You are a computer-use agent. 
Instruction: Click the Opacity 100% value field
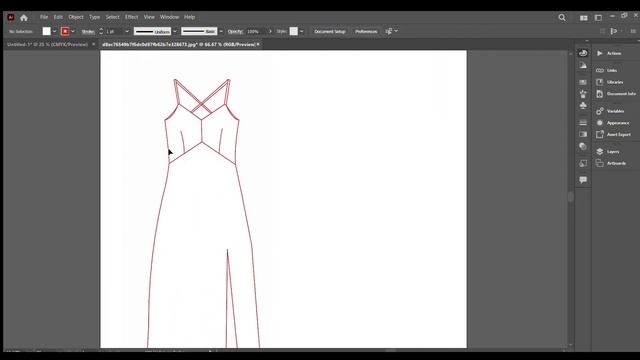coord(256,31)
